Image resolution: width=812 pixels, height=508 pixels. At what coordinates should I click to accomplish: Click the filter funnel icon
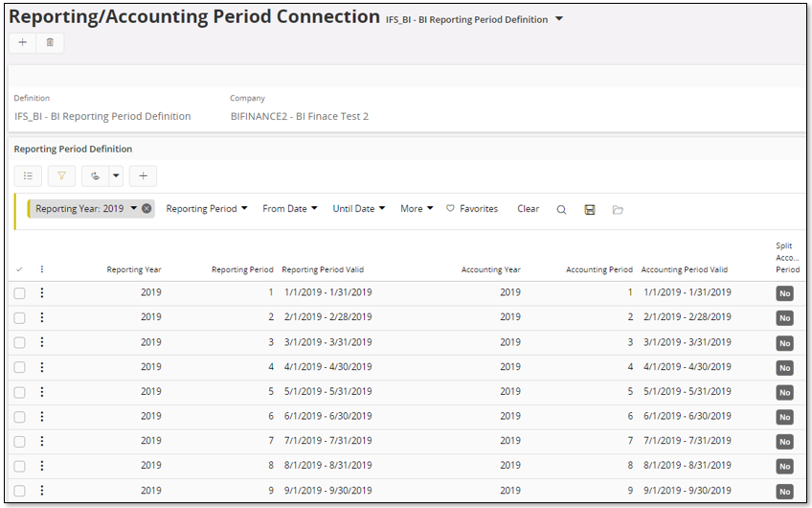click(x=61, y=175)
